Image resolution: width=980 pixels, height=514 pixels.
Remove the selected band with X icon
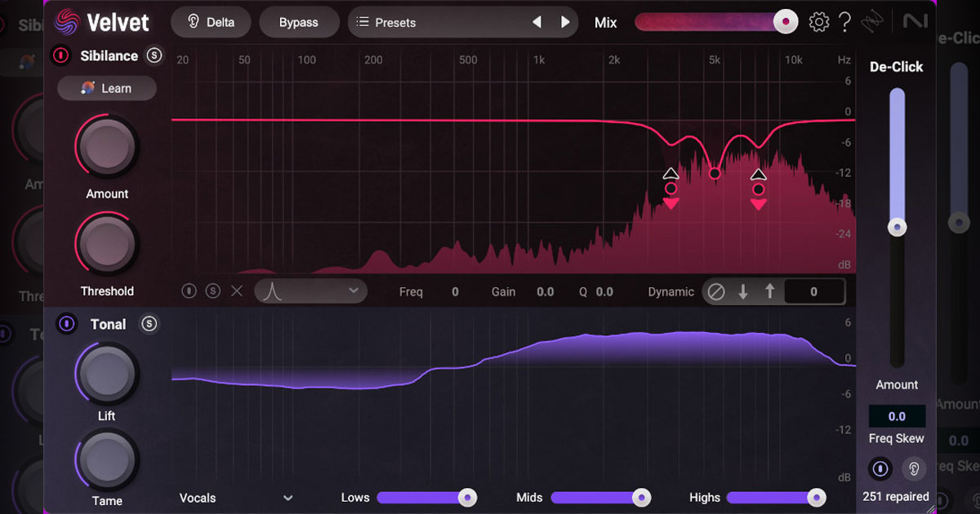237,290
